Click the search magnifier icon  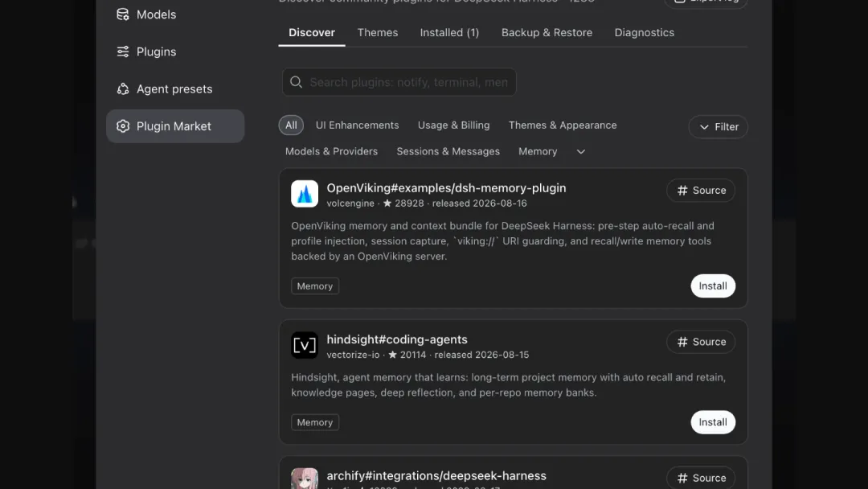tap(296, 82)
